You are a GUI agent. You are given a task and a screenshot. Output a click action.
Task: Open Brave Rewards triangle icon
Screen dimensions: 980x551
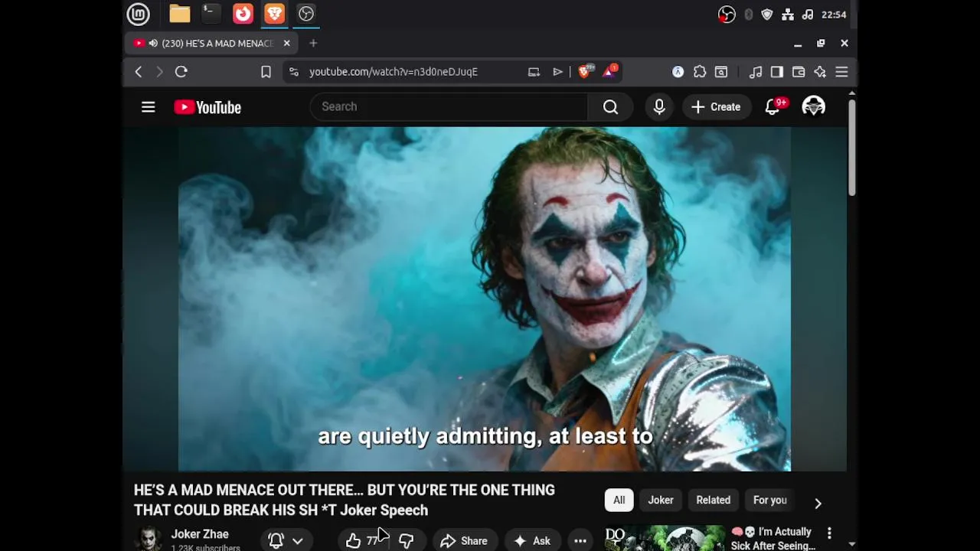(x=610, y=72)
